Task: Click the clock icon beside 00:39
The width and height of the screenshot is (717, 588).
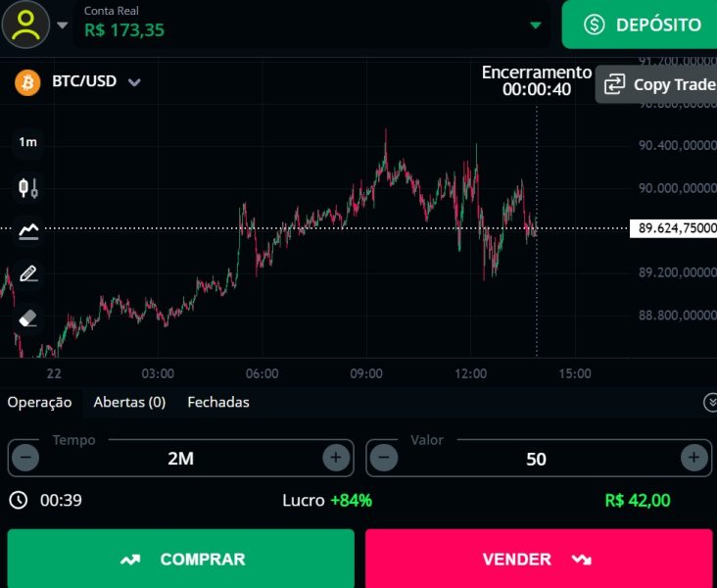Action: (19, 501)
